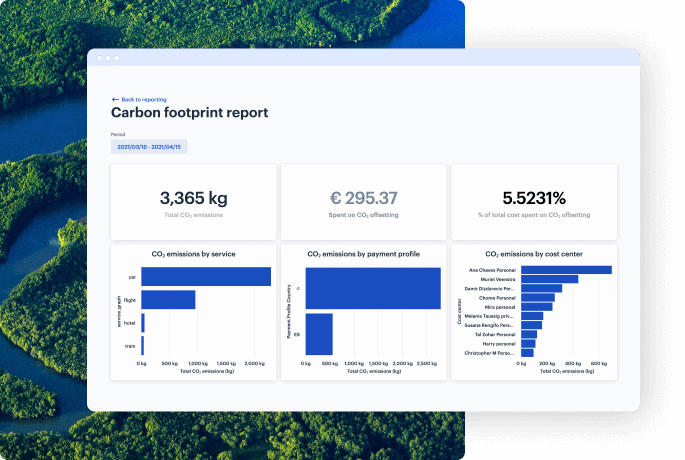
Task: Select the 5.5231% of total cost card
Action: [534, 202]
